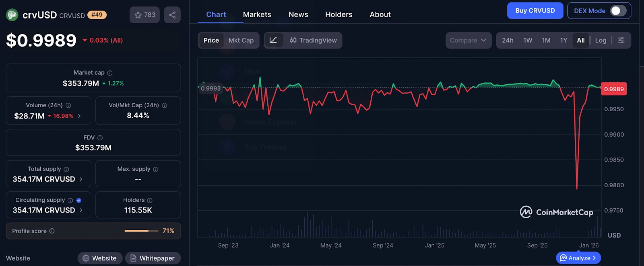644x266 pixels.
Task: Enable Log scale on chart
Action: click(x=601, y=40)
